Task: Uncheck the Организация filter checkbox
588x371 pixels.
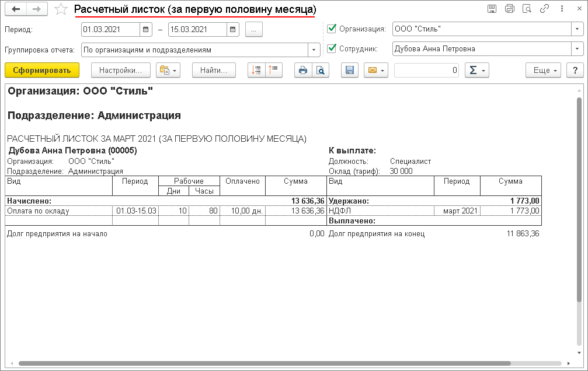Action: (x=332, y=29)
